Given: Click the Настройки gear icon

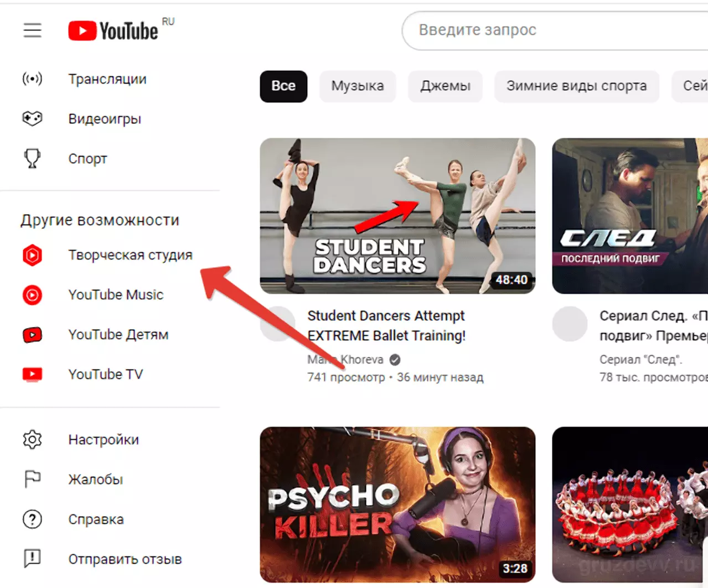Looking at the screenshot, I should tap(32, 440).
